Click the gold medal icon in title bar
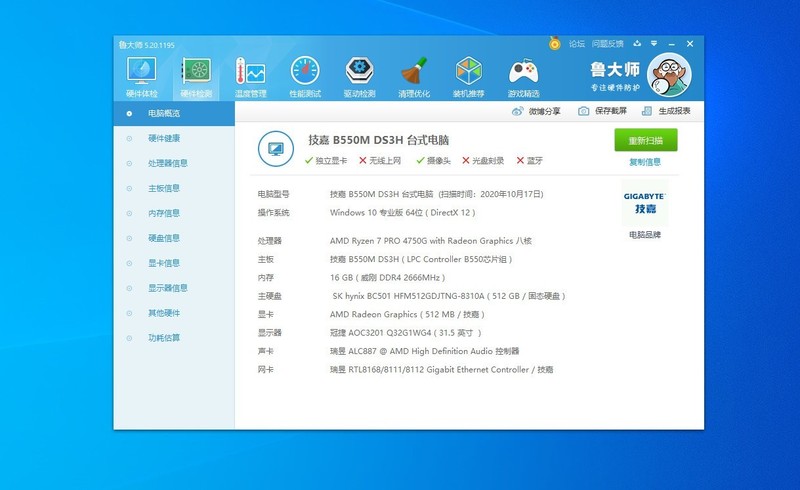The width and height of the screenshot is (800, 490). 555,43
